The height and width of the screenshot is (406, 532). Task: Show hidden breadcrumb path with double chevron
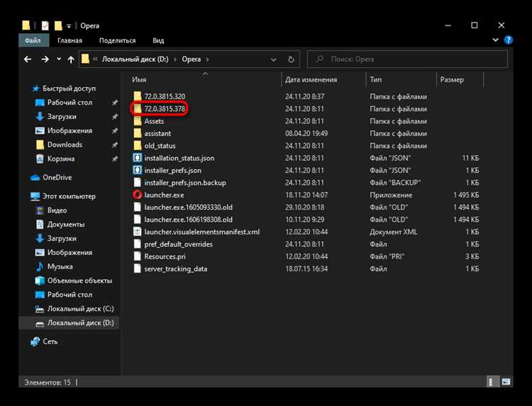click(x=95, y=60)
